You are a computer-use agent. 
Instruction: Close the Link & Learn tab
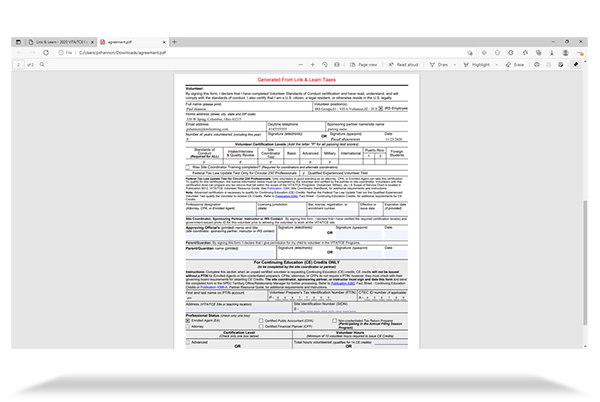click(x=93, y=42)
